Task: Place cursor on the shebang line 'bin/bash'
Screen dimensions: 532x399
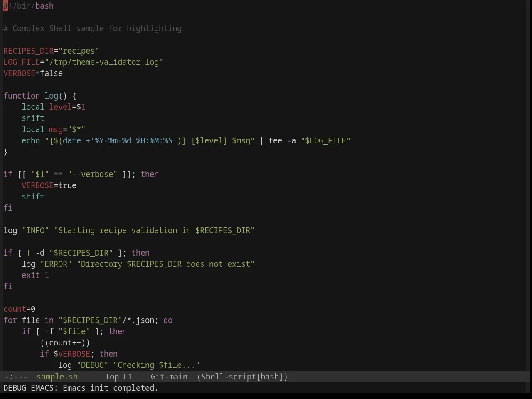Action: (35, 6)
